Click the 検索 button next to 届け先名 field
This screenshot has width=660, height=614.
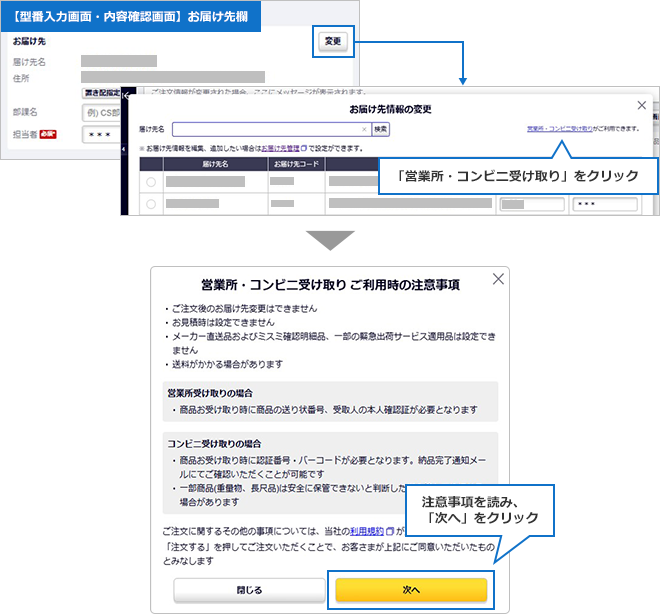coord(381,129)
